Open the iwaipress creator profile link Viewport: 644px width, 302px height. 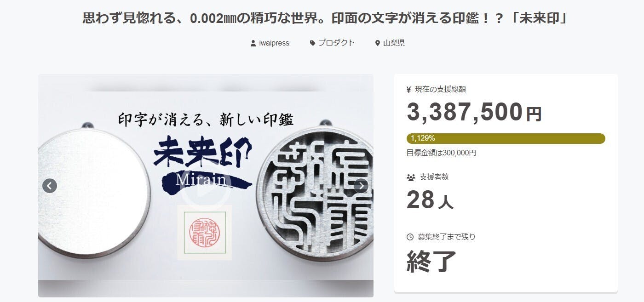click(x=274, y=43)
